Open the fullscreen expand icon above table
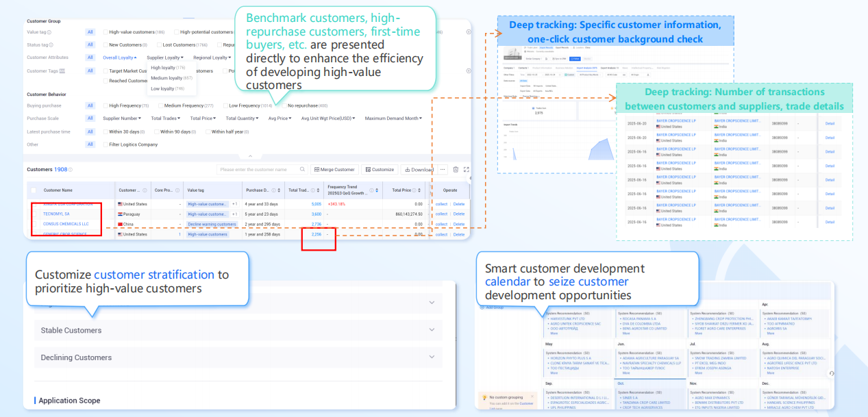This screenshot has width=868, height=417. pos(467,169)
